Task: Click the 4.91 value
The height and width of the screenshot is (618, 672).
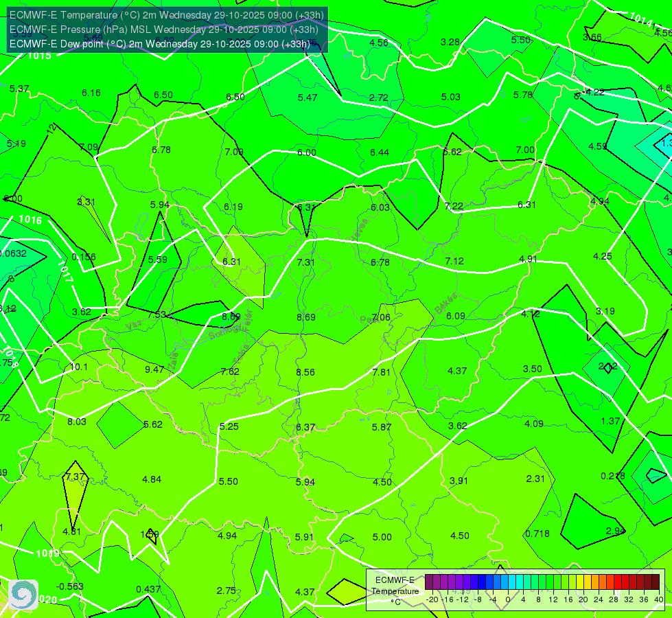Action: [528, 259]
